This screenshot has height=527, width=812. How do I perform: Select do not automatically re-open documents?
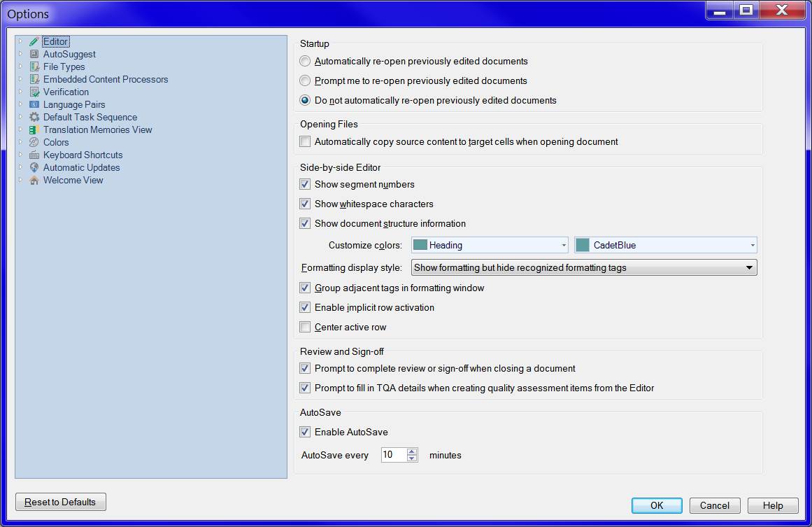(x=305, y=101)
